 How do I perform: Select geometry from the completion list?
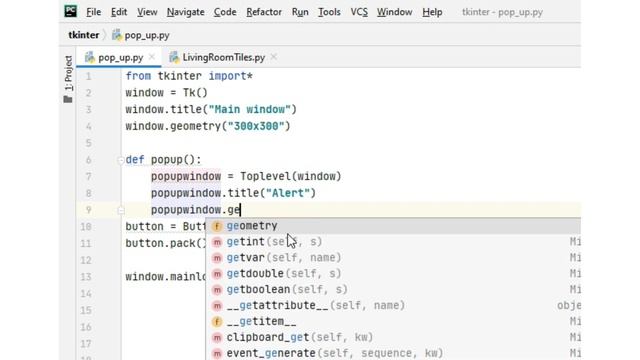point(393,226)
